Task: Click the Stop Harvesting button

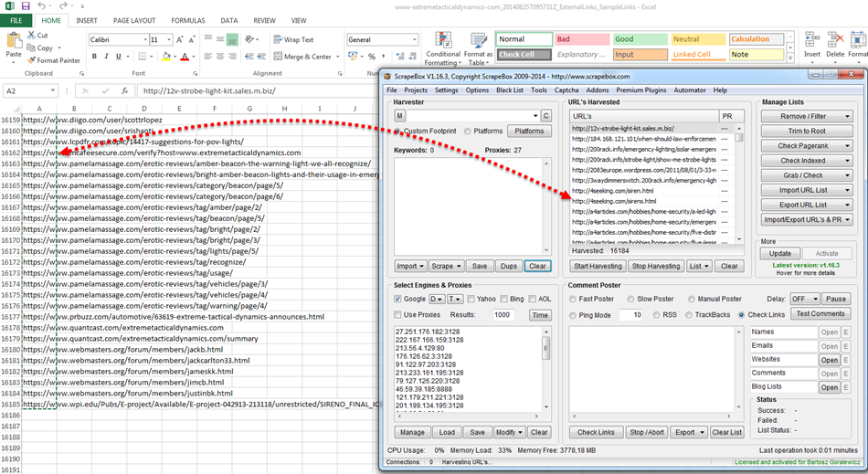Action: [x=656, y=266]
